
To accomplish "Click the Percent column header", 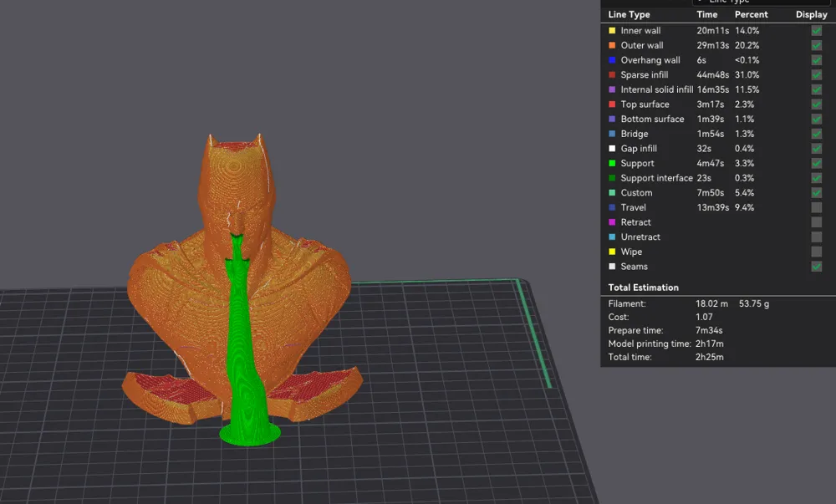I will [x=752, y=15].
